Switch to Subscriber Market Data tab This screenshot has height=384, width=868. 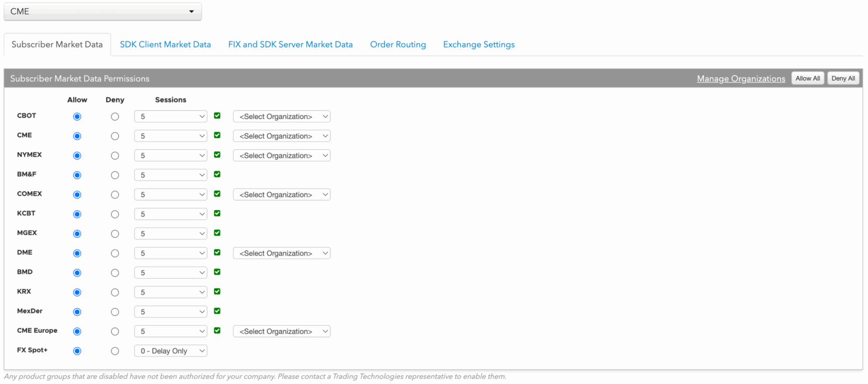click(x=57, y=44)
